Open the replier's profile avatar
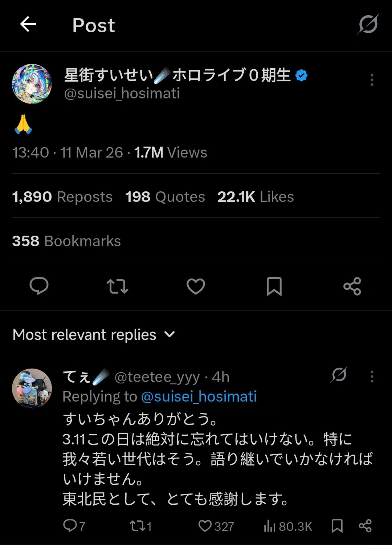392x545 pixels. (x=32, y=388)
